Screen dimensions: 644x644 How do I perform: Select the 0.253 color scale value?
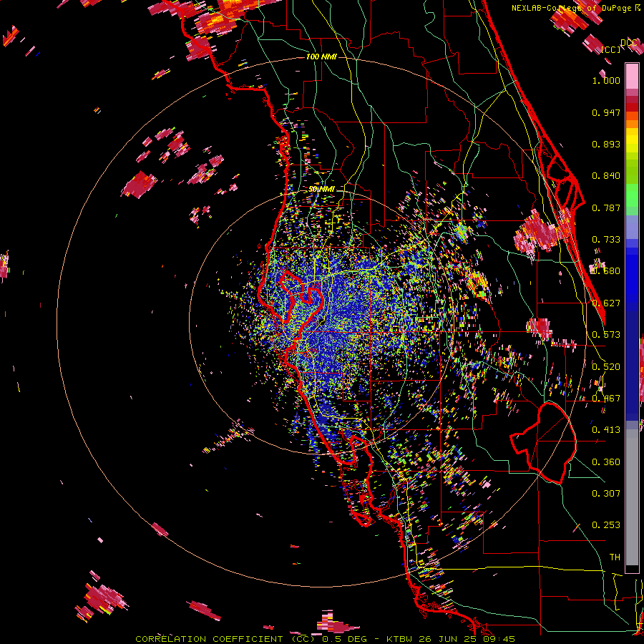[606, 525]
